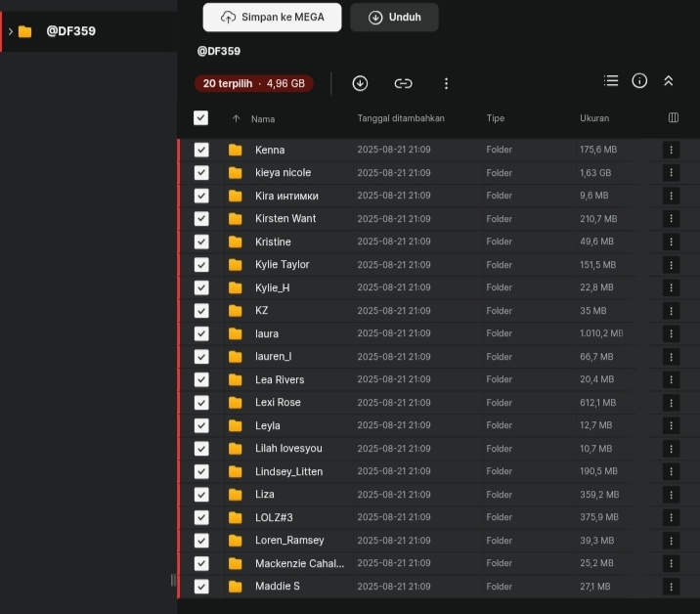Open more options for Leyla folder
700x614 pixels.
pyautogui.click(x=671, y=425)
